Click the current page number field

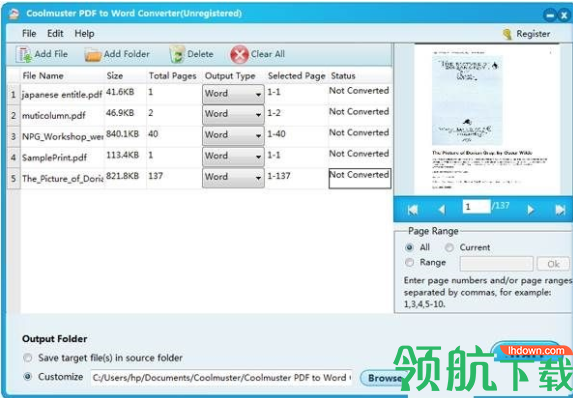pyautogui.click(x=476, y=207)
